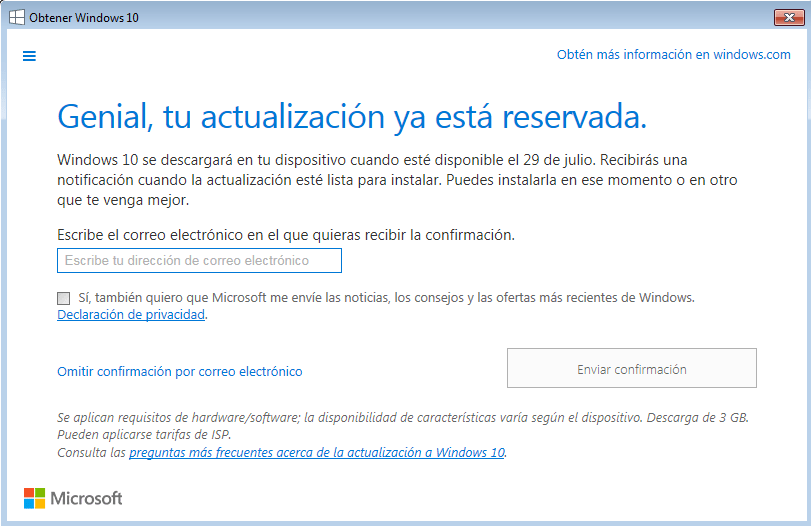Open the Declaración de privacidad link
This screenshot has width=811, height=526.
click(131, 314)
